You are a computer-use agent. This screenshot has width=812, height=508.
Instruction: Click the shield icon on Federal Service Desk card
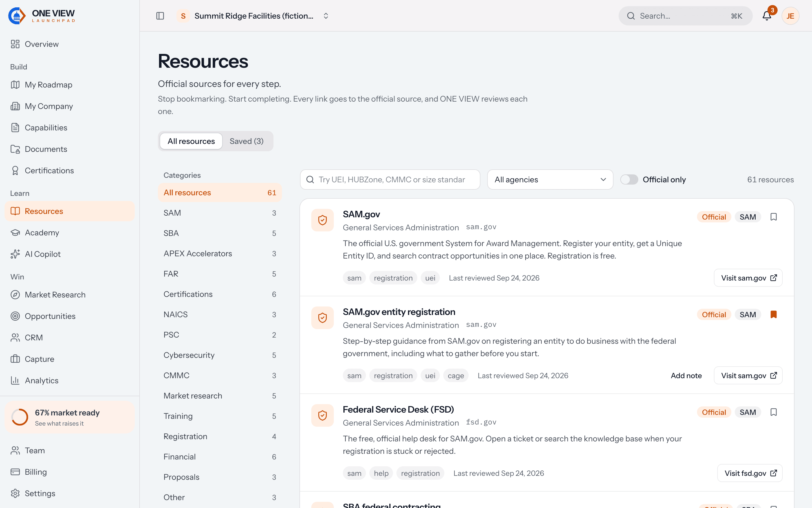(x=323, y=415)
